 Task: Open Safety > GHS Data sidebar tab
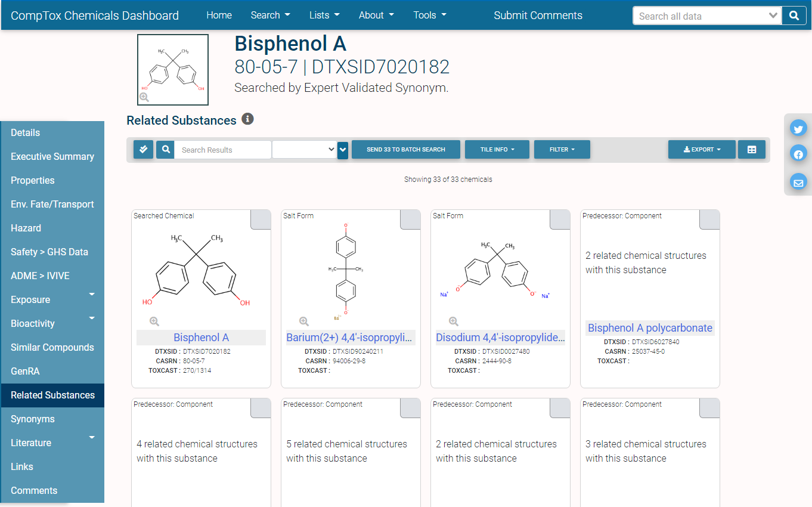52,252
